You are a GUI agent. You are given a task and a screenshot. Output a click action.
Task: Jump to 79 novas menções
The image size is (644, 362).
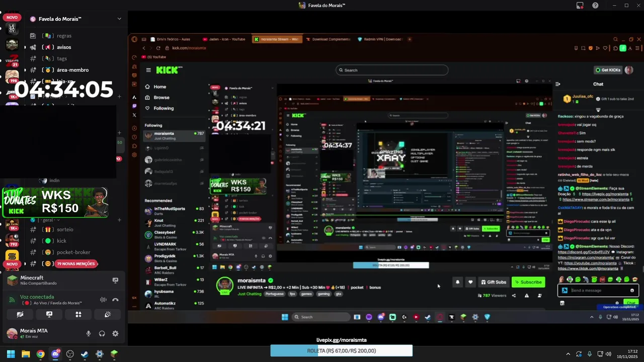(75, 263)
